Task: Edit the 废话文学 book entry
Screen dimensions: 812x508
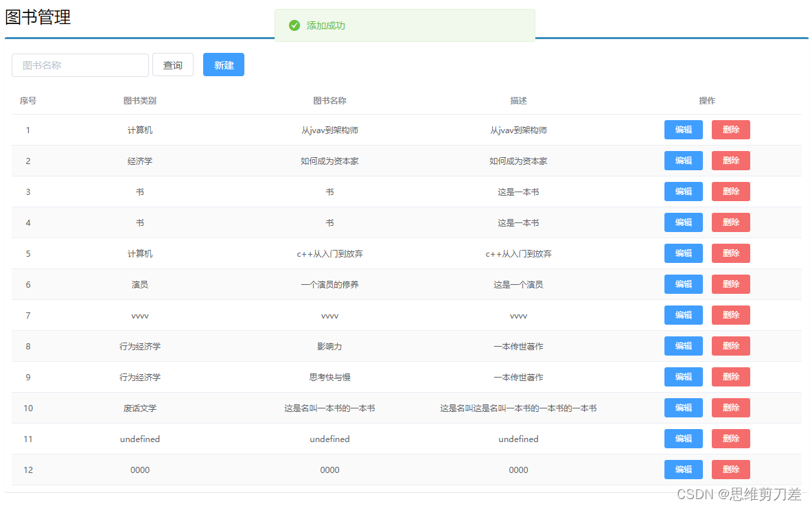Action: pyautogui.click(x=683, y=407)
